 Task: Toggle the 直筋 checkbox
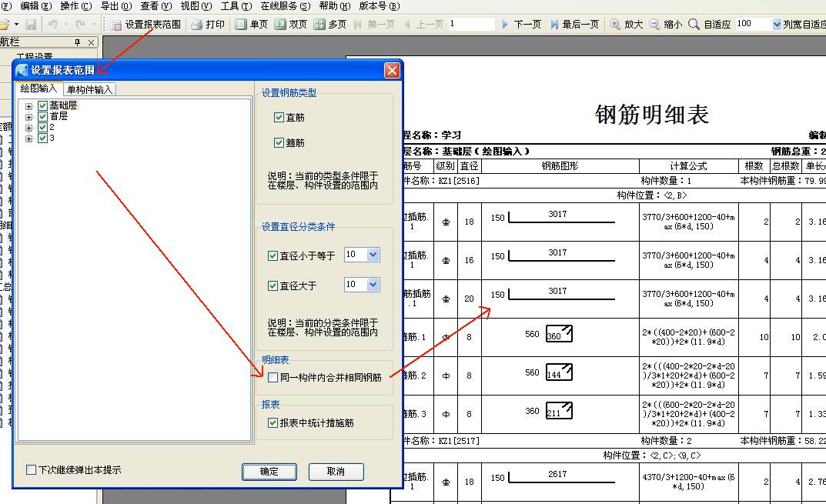coord(279,118)
